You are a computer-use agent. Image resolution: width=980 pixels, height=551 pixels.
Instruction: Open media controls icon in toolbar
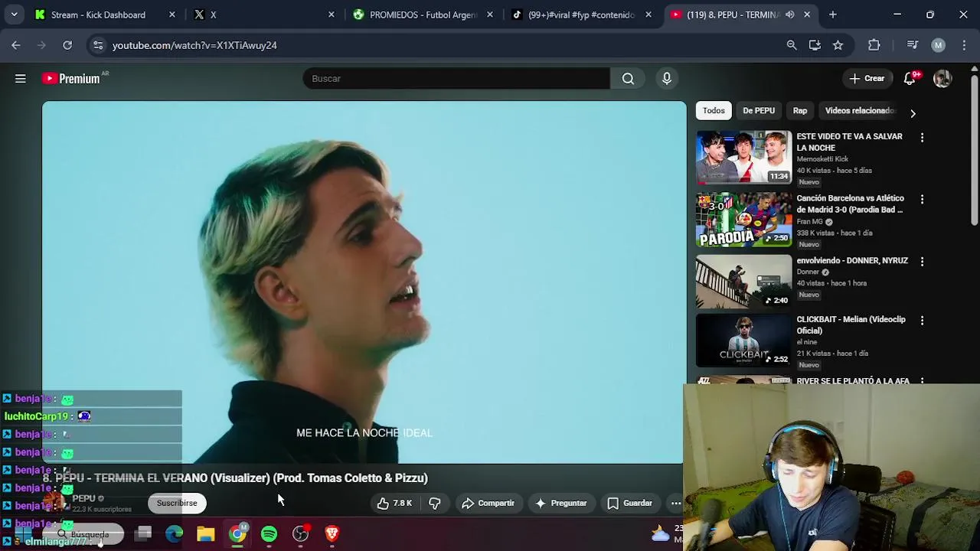(x=913, y=45)
